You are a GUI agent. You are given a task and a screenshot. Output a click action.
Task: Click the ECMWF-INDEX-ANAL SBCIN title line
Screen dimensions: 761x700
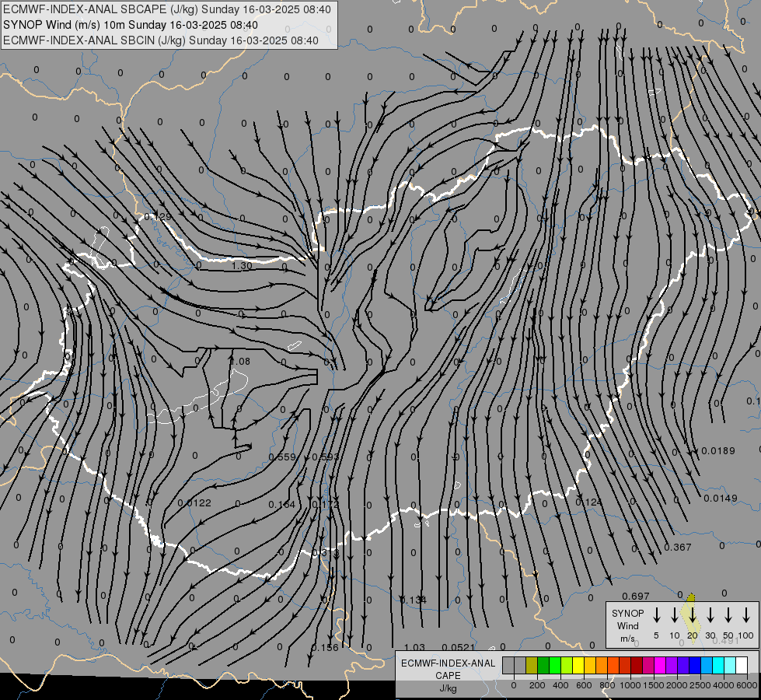161,40
